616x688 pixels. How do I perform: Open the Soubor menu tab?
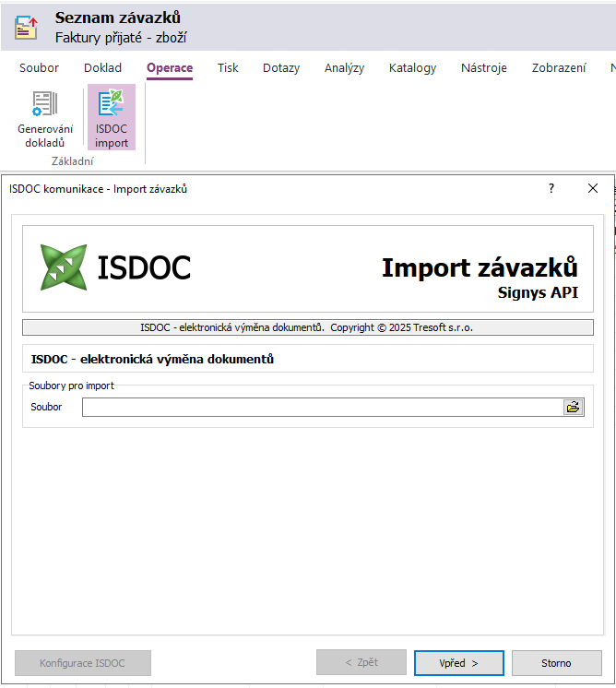39,68
